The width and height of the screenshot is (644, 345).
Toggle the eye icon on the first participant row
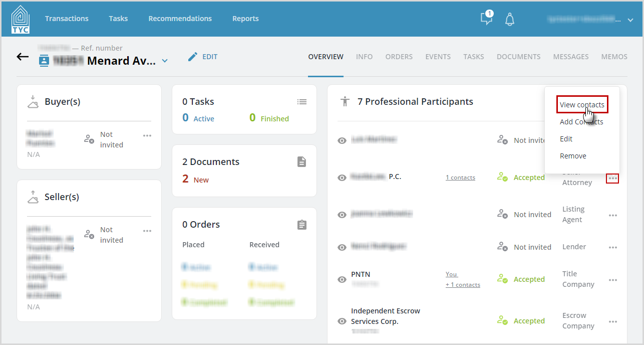(x=342, y=141)
